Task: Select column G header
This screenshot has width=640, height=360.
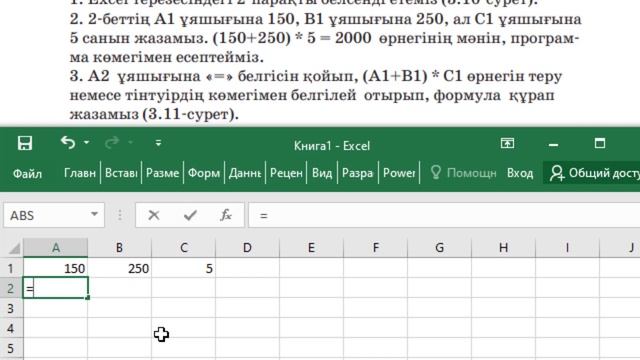Action: pos(440,247)
